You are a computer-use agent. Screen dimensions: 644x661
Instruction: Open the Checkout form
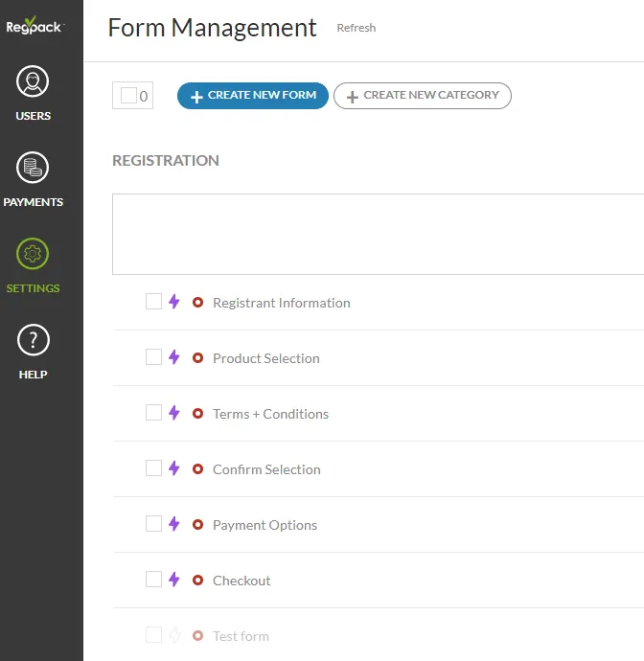coord(241,581)
